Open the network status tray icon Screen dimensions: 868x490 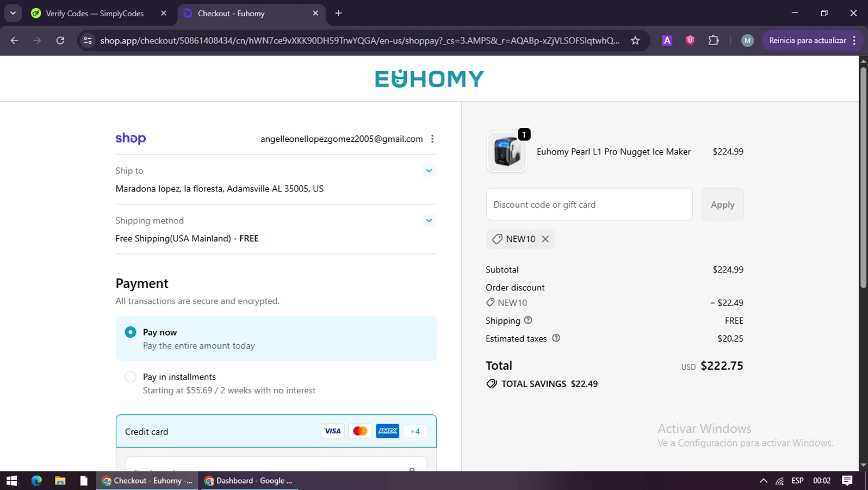click(780, 481)
